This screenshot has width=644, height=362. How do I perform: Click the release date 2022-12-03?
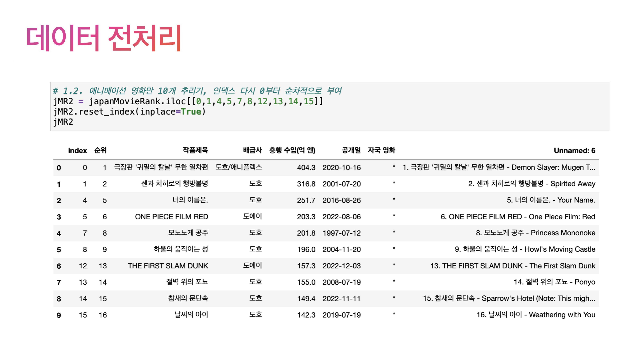click(341, 266)
